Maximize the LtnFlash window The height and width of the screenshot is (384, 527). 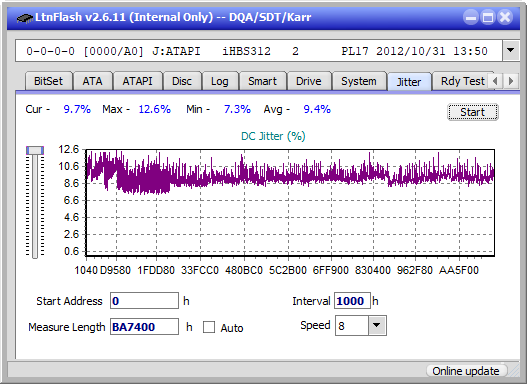click(488, 17)
